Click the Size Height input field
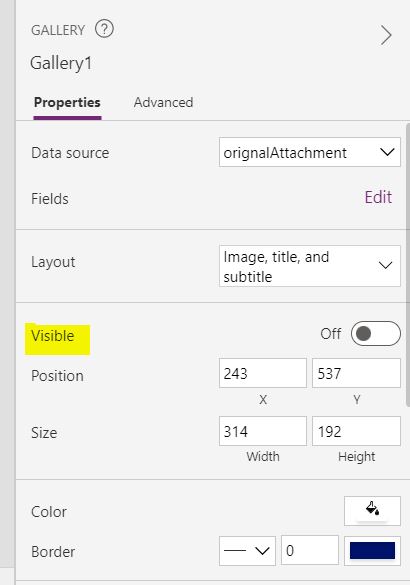The image size is (410, 585). point(356,431)
